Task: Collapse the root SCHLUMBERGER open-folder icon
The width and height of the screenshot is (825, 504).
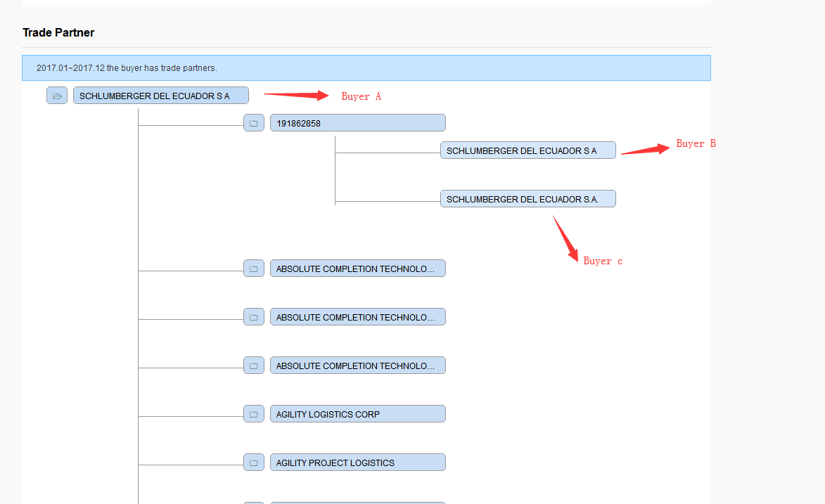Action: pyautogui.click(x=57, y=96)
